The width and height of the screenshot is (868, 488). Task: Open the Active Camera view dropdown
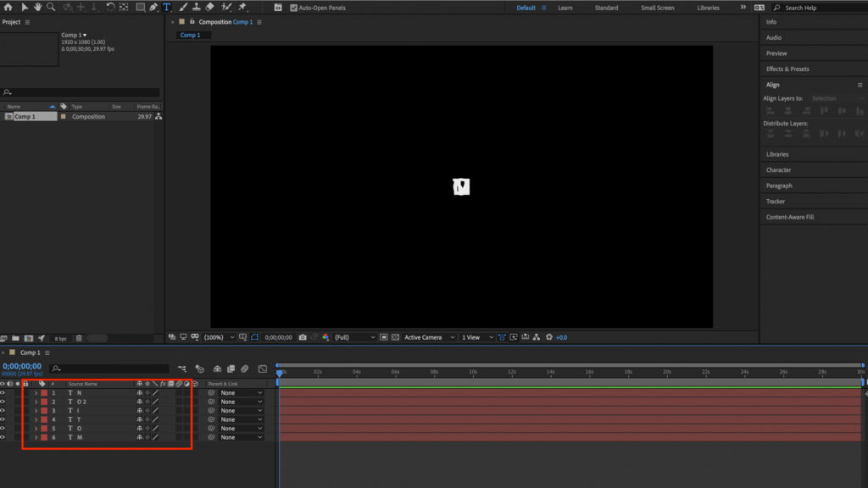pos(429,337)
